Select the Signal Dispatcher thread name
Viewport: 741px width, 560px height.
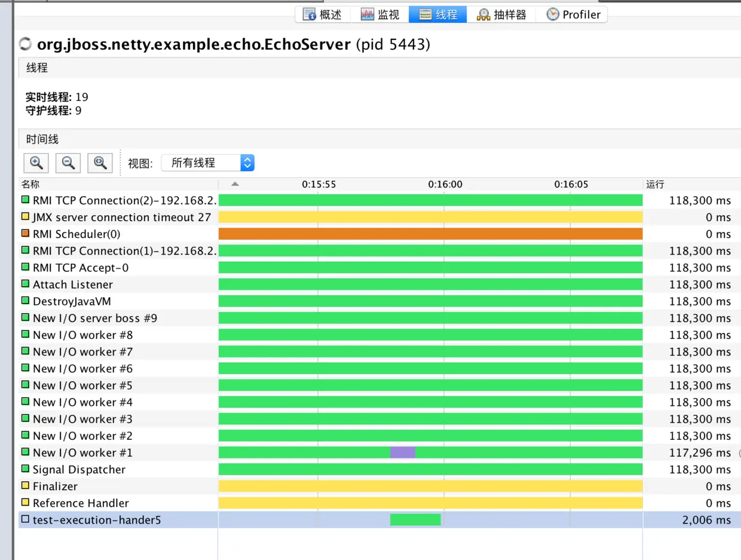79,470
